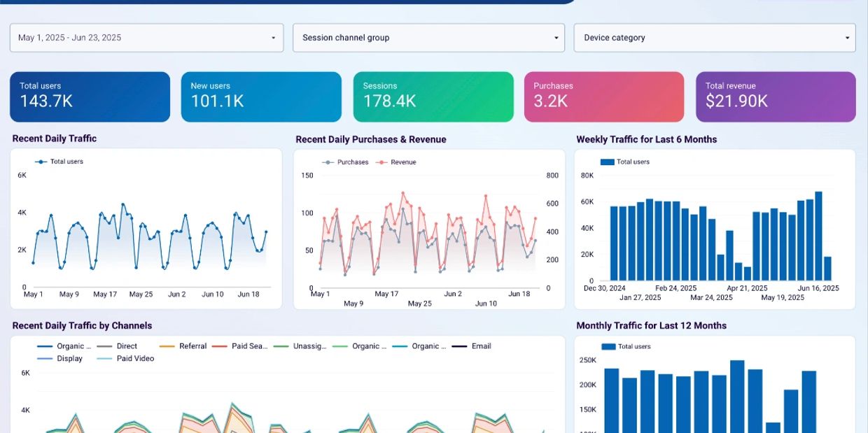Screen dimensions: 868x433
Task: Select the New users scorecard
Action: (x=261, y=97)
